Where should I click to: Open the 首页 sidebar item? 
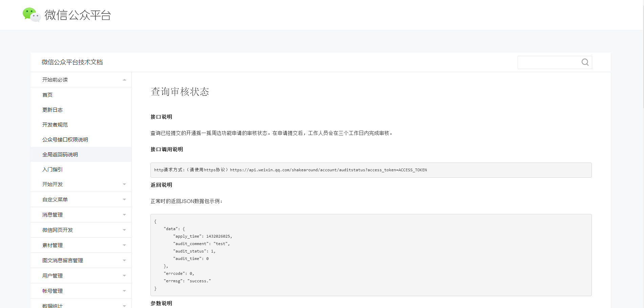[x=81, y=95]
